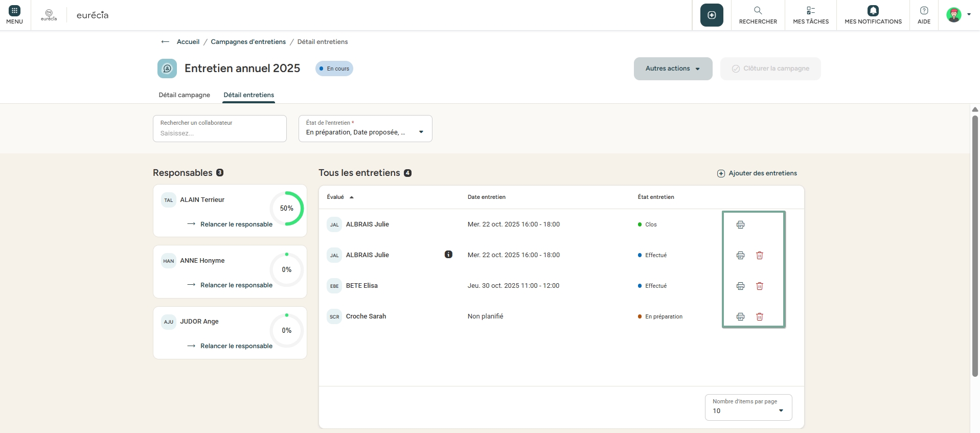
Task: Print the Clos interview of ALBRAIS Julie
Action: pyautogui.click(x=740, y=224)
